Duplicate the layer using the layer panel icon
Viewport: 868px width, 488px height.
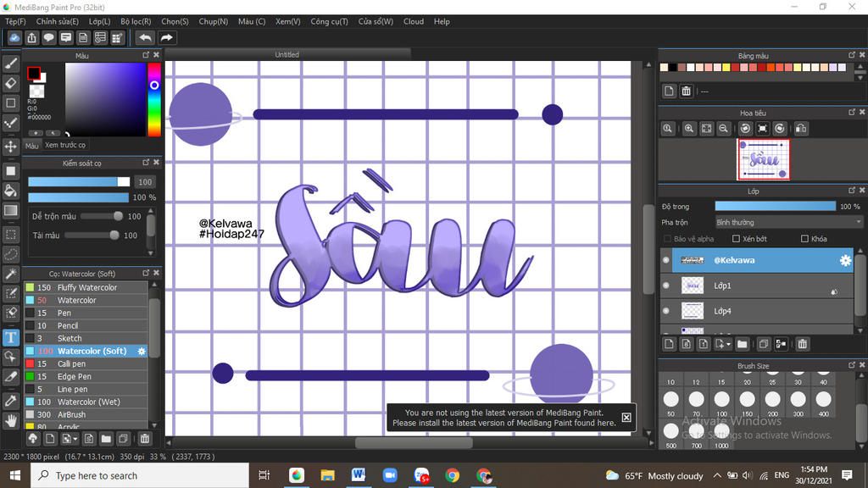[764, 344]
